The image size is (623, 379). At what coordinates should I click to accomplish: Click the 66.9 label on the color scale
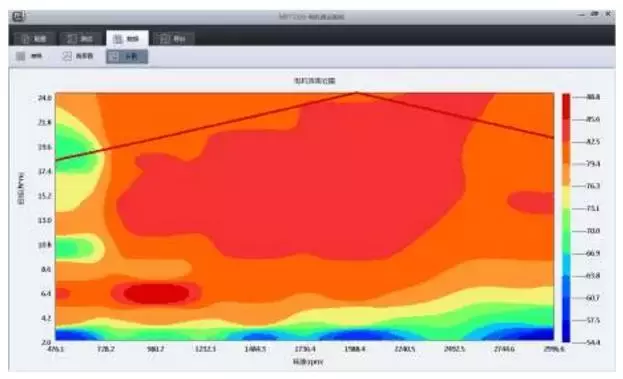pos(593,253)
